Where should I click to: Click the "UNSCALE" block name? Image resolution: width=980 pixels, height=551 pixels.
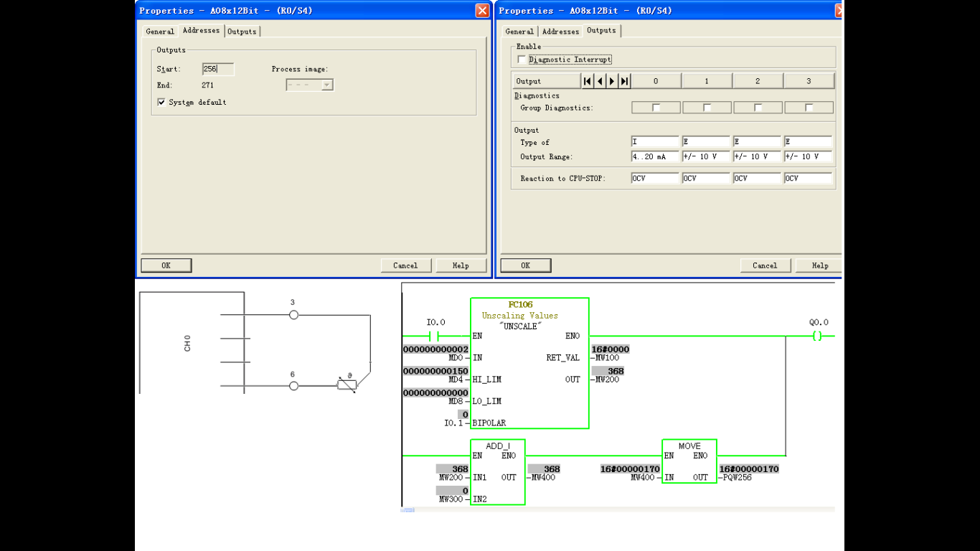520,326
